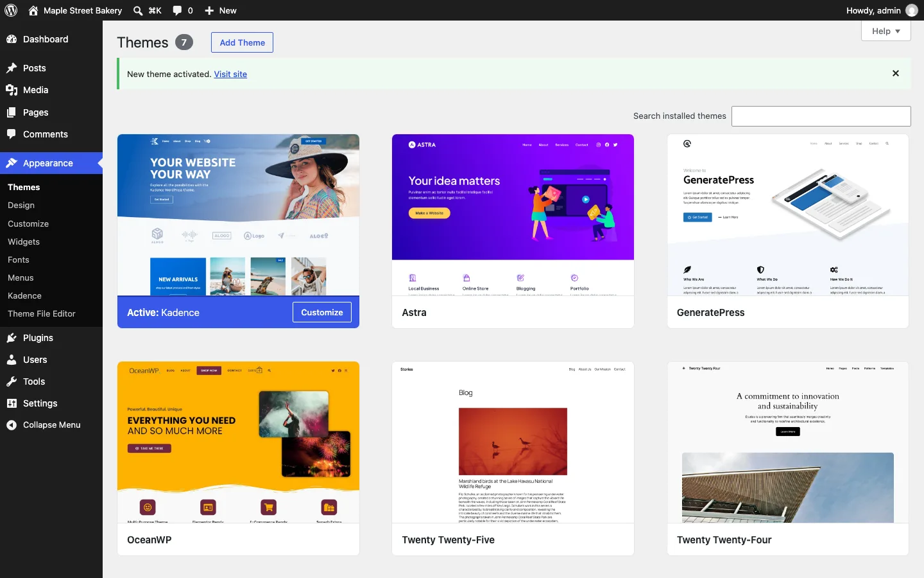This screenshot has width=924, height=578.
Task: Open Comments menu item
Action: pyautogui.click(x=51, y=134)
